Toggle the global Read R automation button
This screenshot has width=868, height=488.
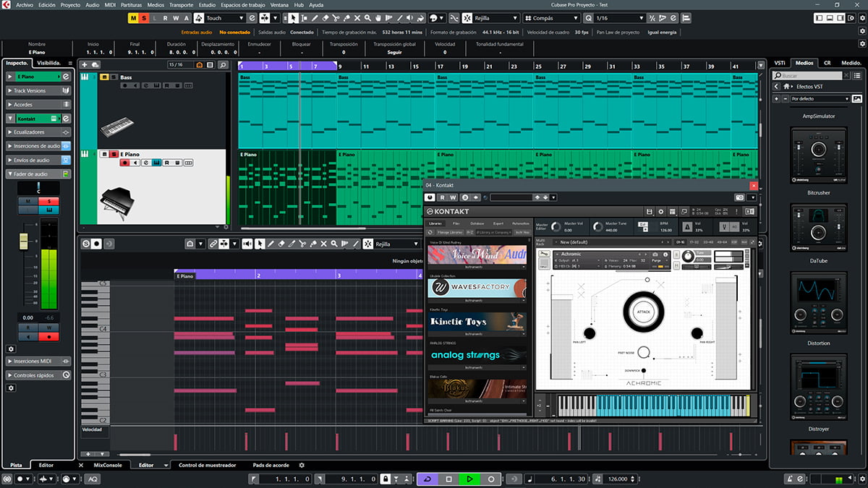[x=165, y=17]
